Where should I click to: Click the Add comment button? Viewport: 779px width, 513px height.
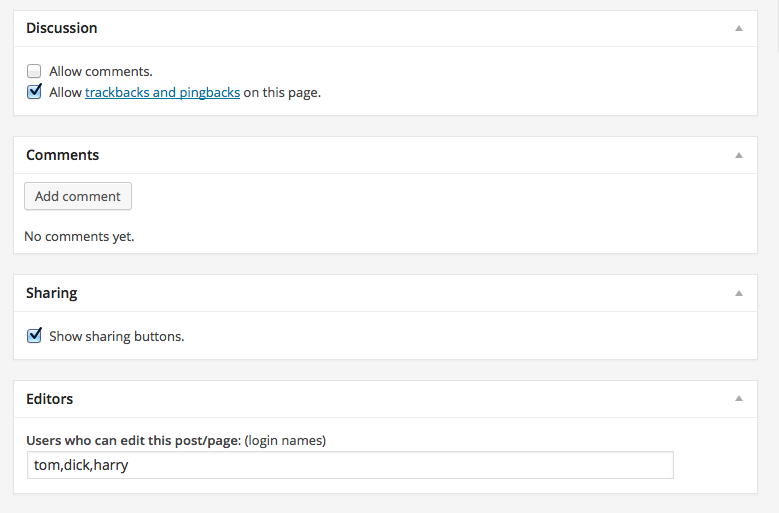[x=78, y=196]
